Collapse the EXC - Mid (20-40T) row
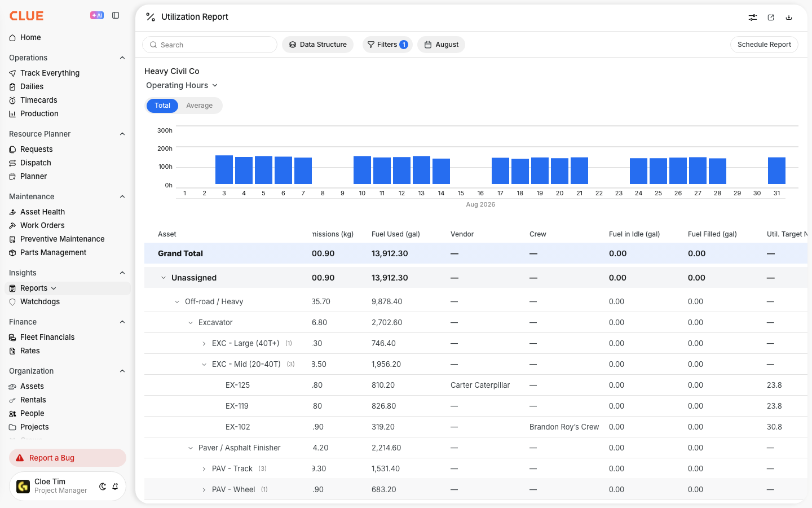Viewport: 812px width, 508px height. pyautogui.click(x=204, y=365)
